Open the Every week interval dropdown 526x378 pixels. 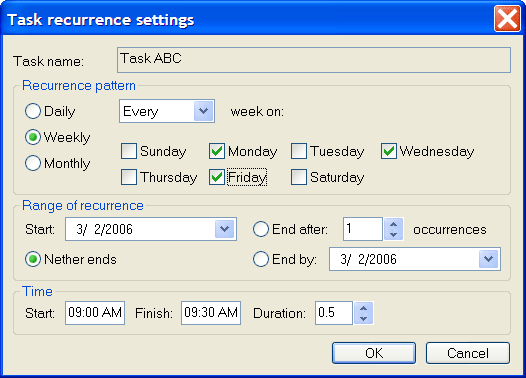204,111
